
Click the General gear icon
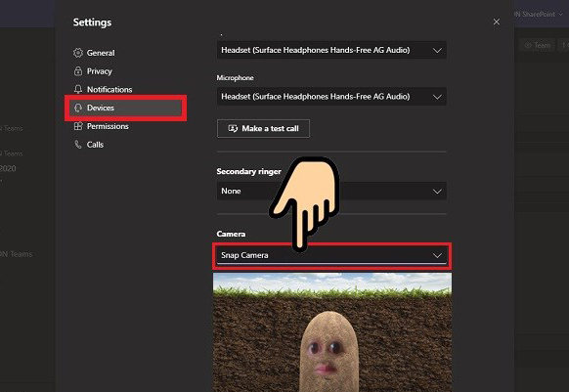tap(78, 53)
